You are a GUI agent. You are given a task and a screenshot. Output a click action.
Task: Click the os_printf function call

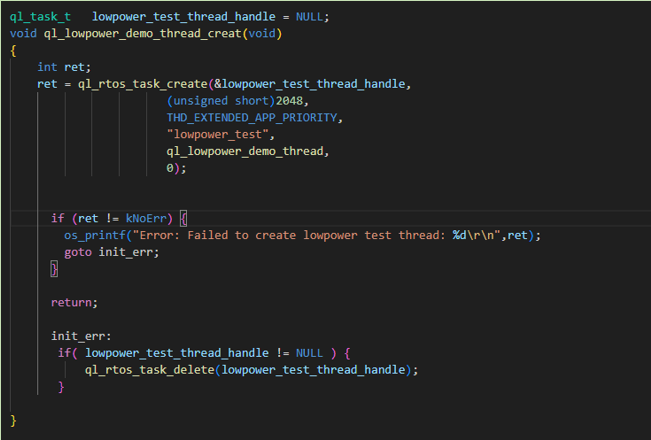(x=97, y=234)
